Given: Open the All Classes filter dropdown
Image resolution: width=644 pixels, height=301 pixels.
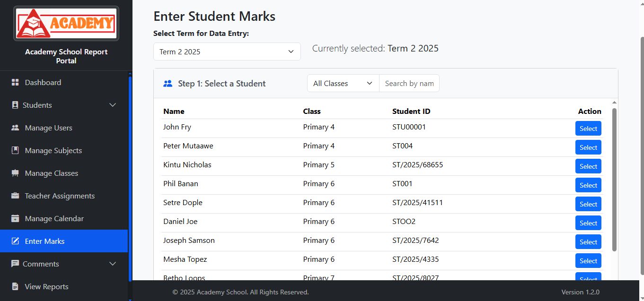Looking at the screenshot, I should (343, 83).
